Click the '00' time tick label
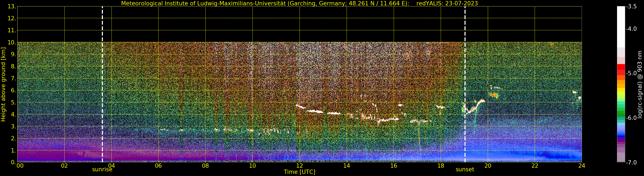 click(x=20, y=166)
